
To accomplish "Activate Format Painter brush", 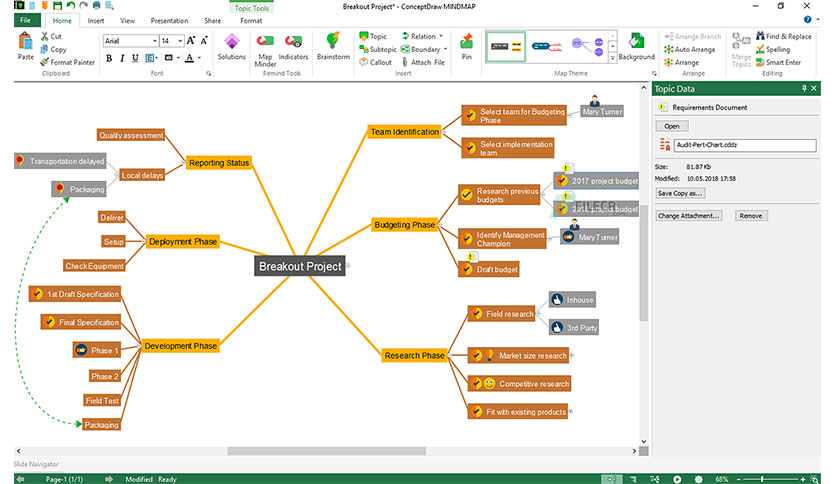I will click(45, 62).
